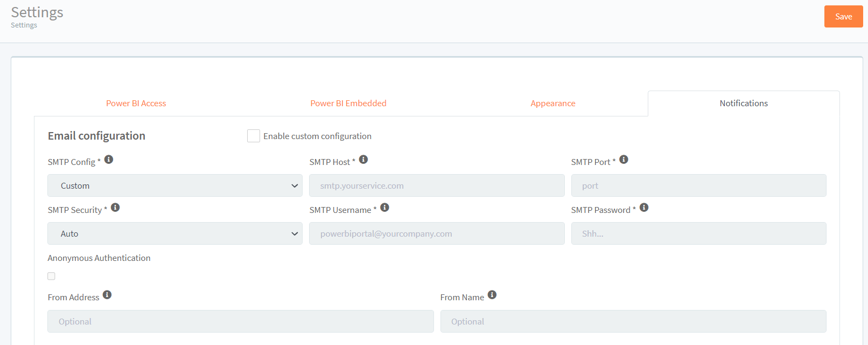Focus the SMTP Port input field
Viewport: 868px width, 345px height.
coord(698,185)
